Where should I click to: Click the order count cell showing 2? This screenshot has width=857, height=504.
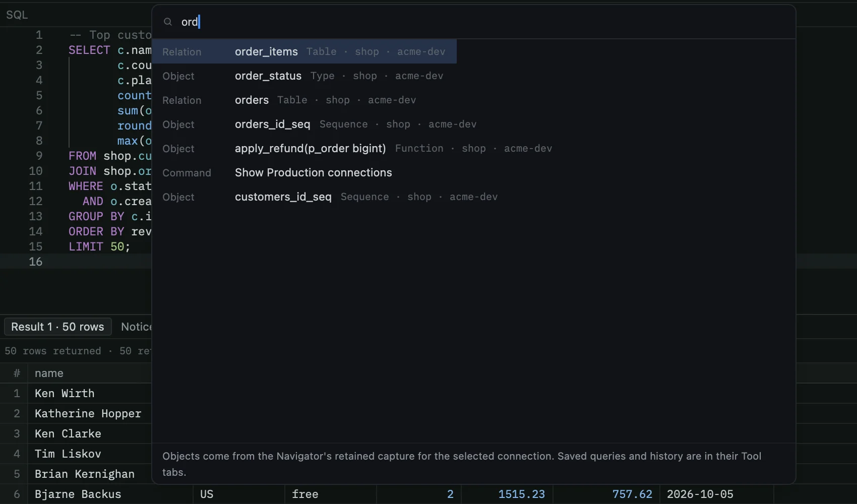coord(419,494)
